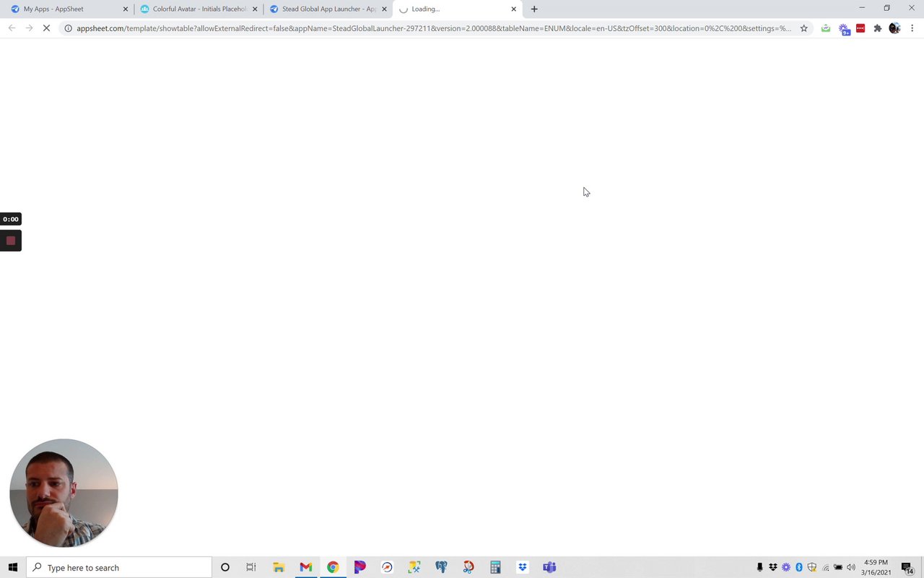924x578 pixels.
Task: Switch to the My Apps - AppSheet tab
Action: tap(69, 9)
